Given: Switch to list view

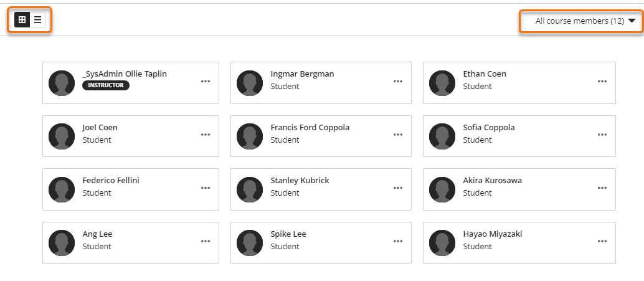Looking at the screenshot, I should (37, 20).
